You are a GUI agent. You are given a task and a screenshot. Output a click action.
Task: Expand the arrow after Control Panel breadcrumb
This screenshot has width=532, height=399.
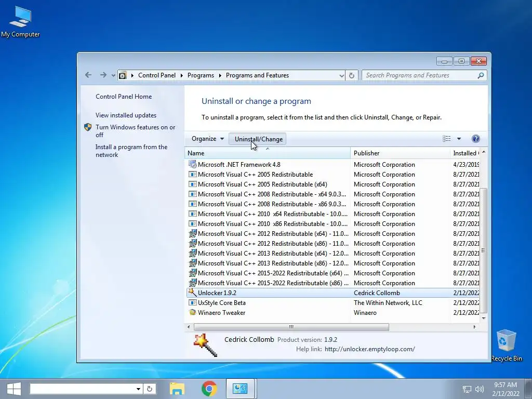181,75
